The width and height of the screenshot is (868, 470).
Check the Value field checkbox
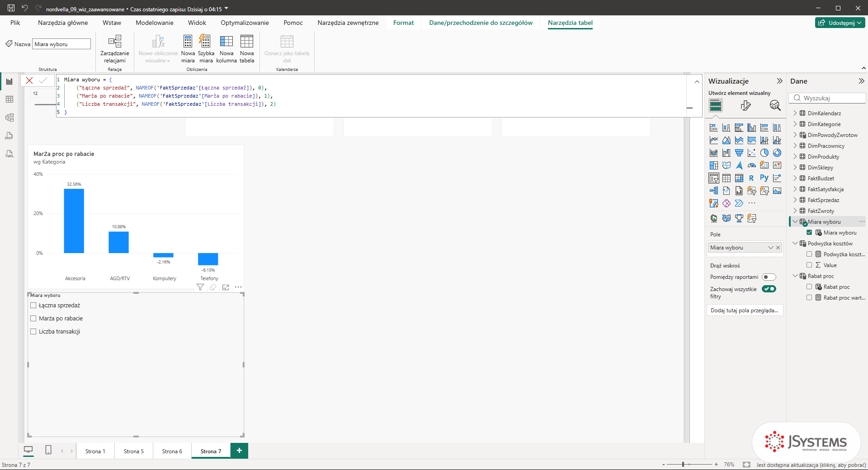pyautogui.click(x=809, y=265)
